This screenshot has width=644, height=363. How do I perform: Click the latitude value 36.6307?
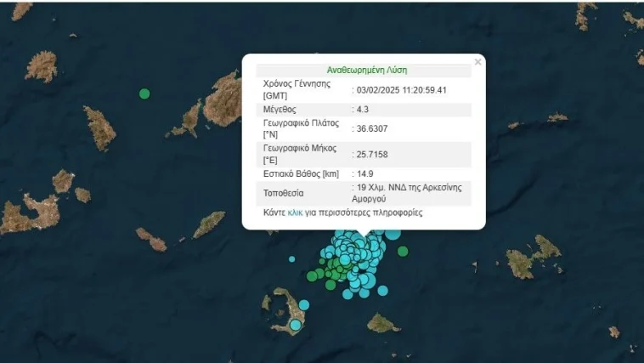coord(372,129)
